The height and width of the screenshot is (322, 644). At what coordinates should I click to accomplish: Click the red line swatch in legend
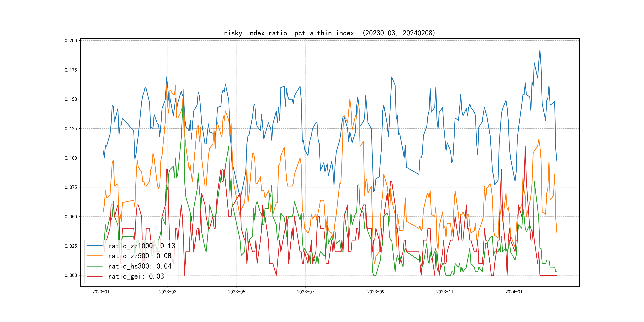tap(95, 276)
